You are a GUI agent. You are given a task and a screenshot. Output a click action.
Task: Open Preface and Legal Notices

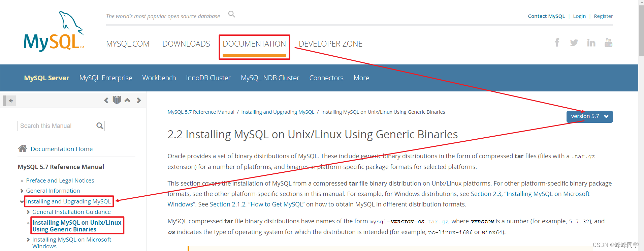pos(60,180)
